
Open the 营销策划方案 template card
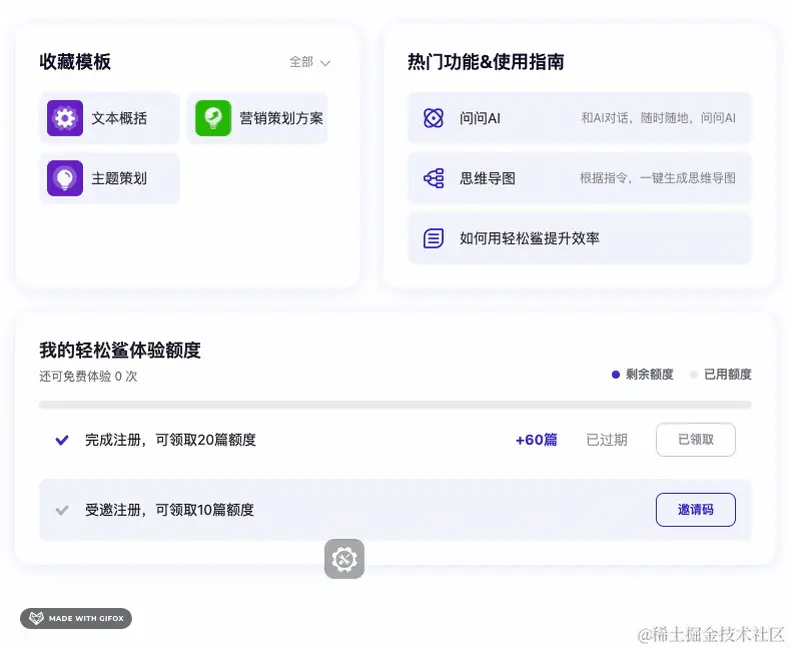[258, 118]
